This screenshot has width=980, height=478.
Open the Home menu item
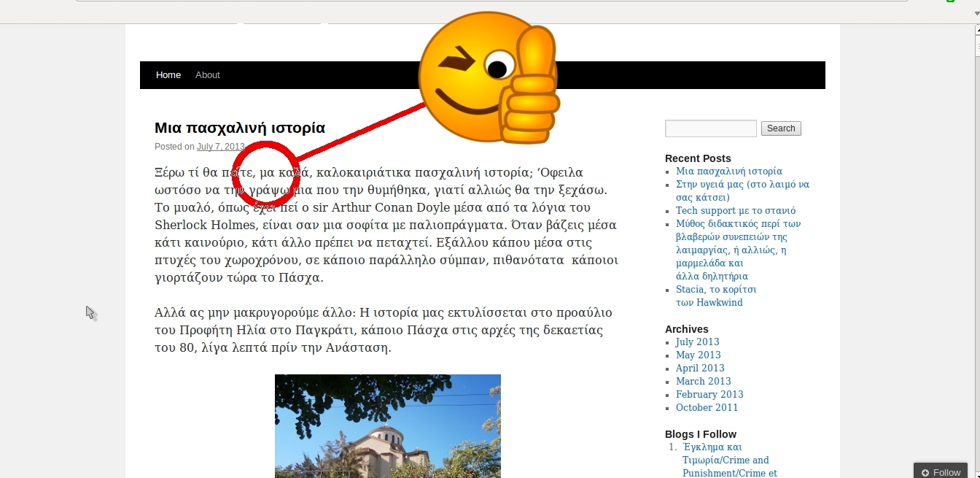(x=168, y=75)
